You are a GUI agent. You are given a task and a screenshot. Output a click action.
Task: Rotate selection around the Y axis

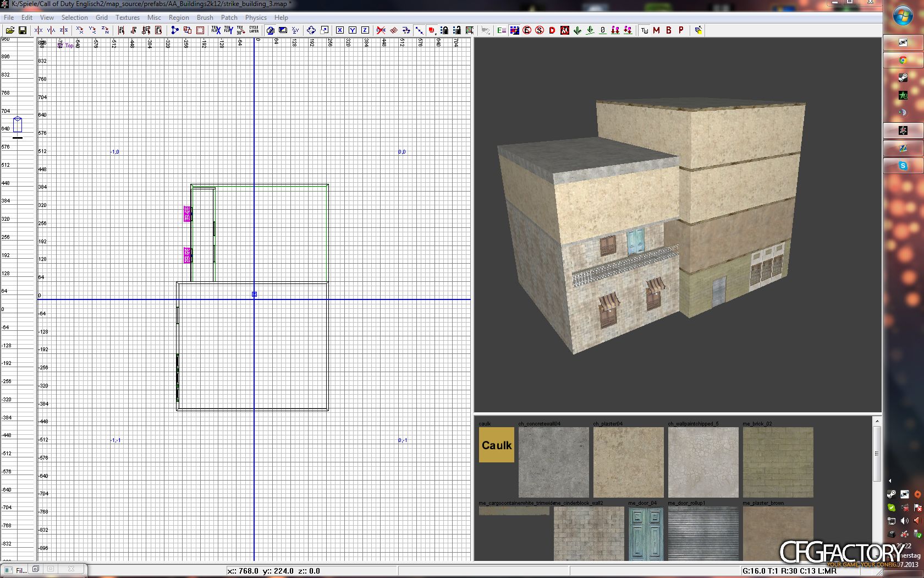(92, 30)
